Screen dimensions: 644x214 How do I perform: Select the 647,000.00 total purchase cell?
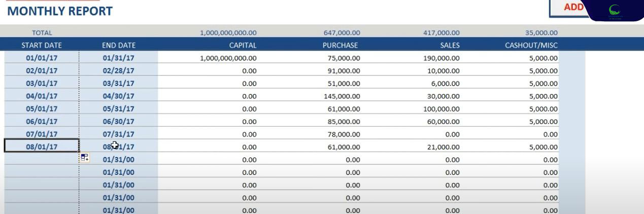pyautogui.click(x=342, y=33)
